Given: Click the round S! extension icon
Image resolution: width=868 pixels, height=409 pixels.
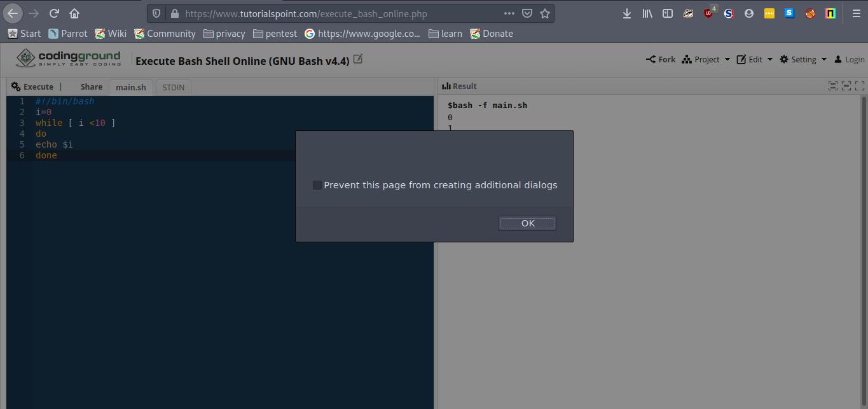Looking at the screenshot, I should click(x=729, y=13).
